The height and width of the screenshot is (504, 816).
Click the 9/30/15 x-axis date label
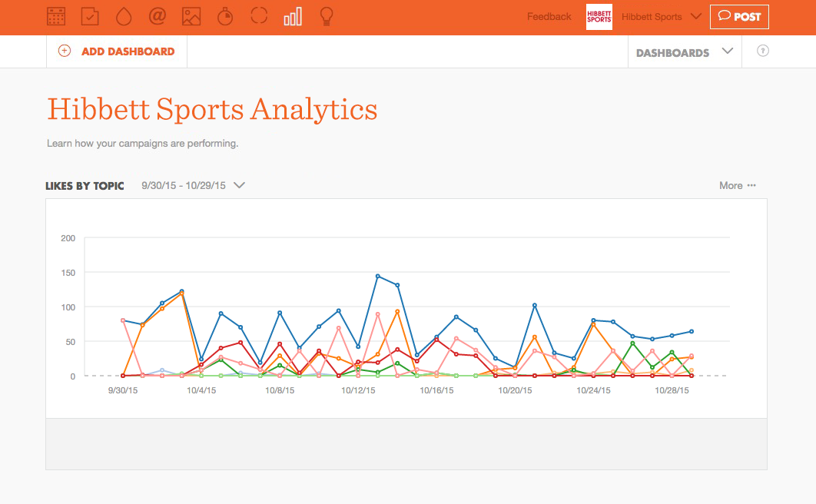[123, 390]
